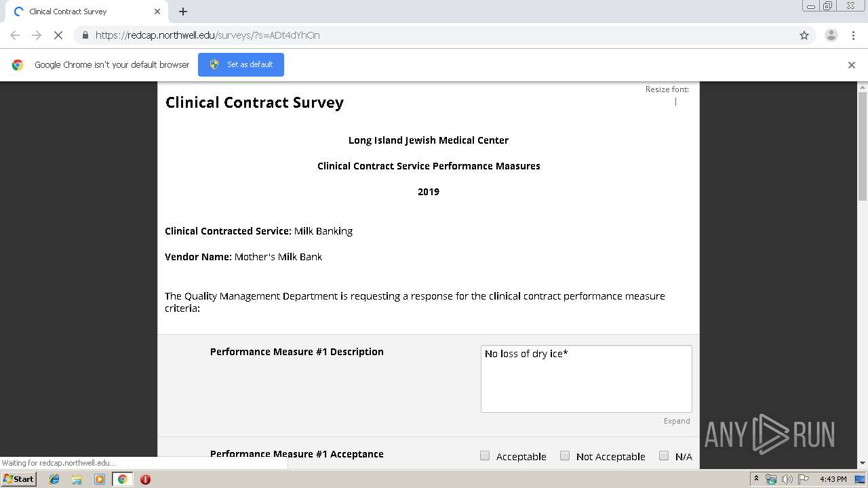Open the network tray icon
Viewport: 868px width, 488px height.
click(x=771, y=479)
